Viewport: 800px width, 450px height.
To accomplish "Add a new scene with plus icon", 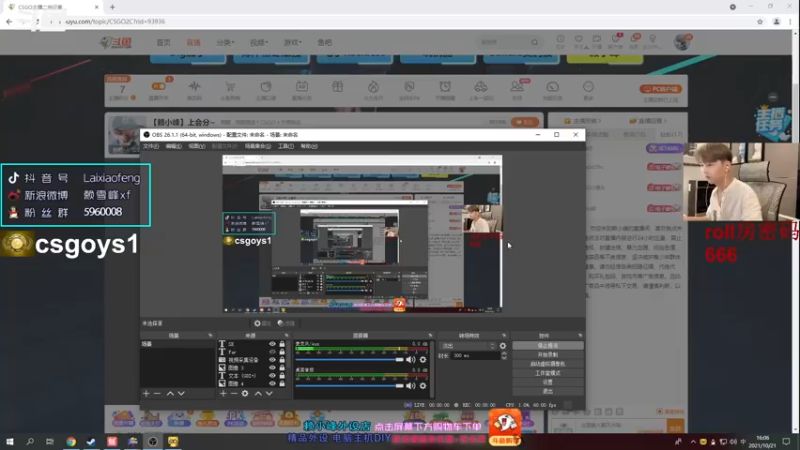I will click(x=146, y=393).
